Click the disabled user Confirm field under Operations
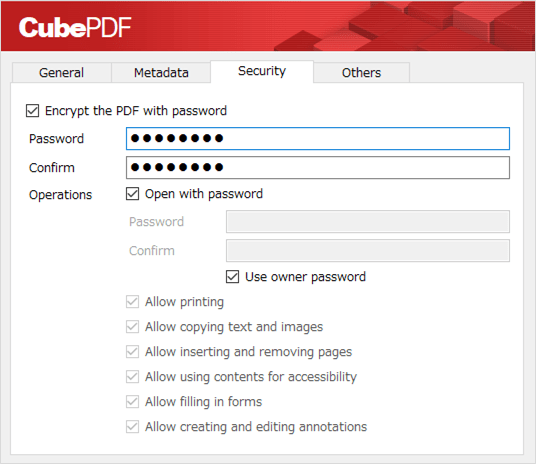This screenshot has width=536, height=464. point(368,251)
